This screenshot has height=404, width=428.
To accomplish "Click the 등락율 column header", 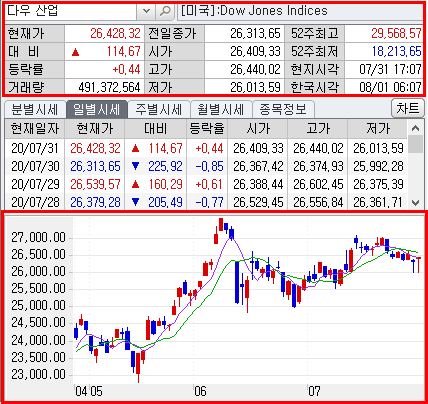I will click(x=207, y=129).
